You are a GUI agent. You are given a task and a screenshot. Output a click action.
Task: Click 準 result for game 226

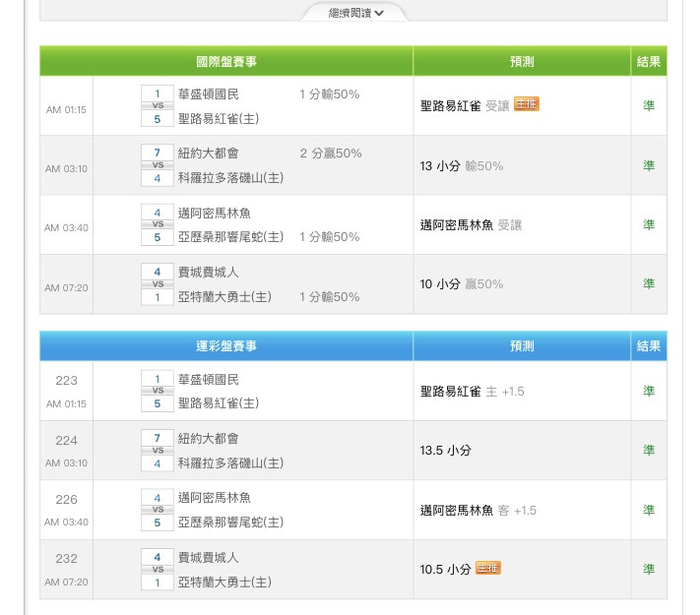coord(649,510)
